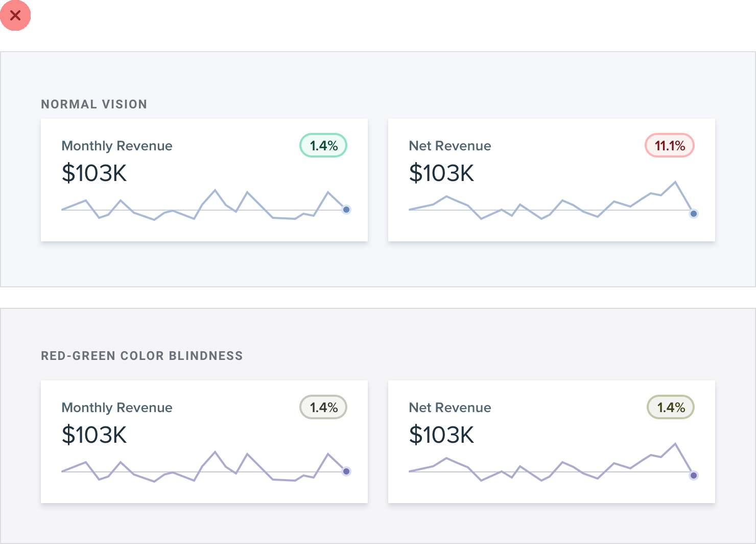Select the Normal Vision section heading
The image size is (756, 544).
click(x=94, y=104)
